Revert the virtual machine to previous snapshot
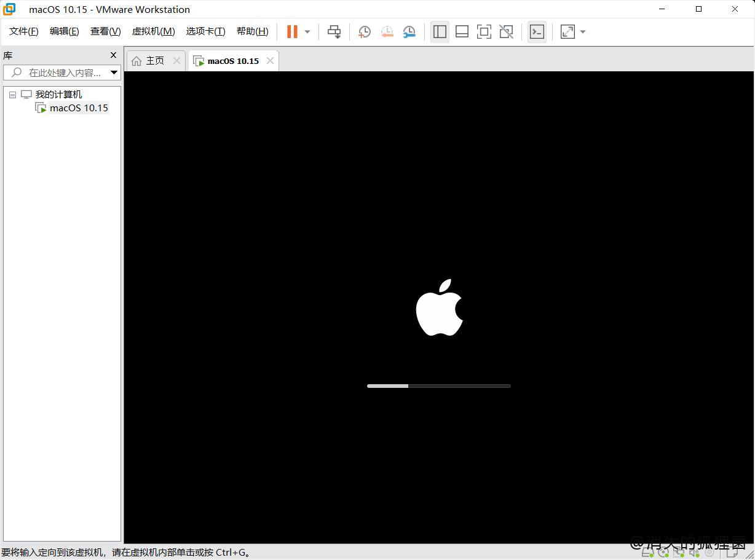The width and height of the screenshot is (755, 560). click(x=387, y=31)
